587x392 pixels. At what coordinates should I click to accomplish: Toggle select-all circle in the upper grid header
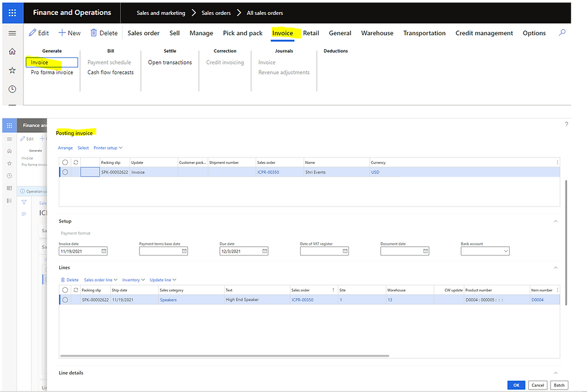tap(65, 162)
